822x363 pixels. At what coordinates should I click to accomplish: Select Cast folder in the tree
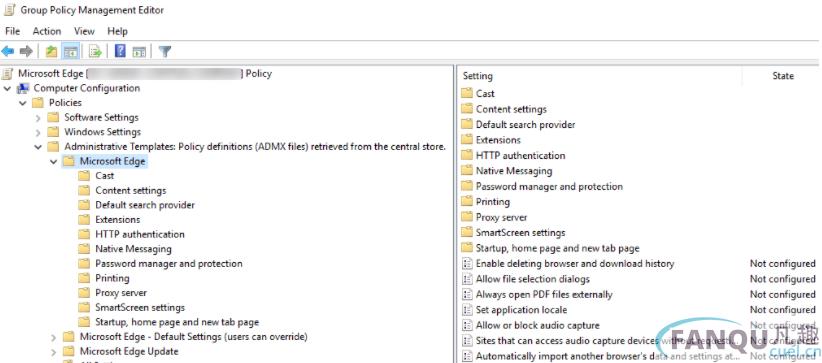click(x=104, y=176)
